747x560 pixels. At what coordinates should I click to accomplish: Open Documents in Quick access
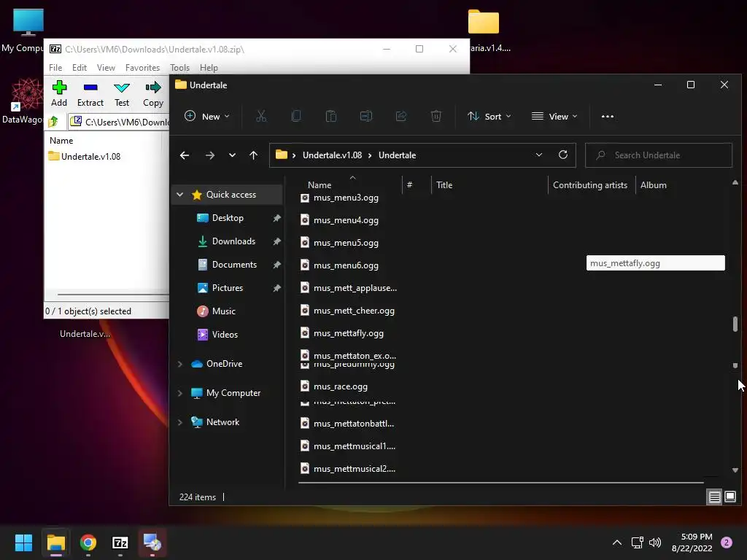234,264
